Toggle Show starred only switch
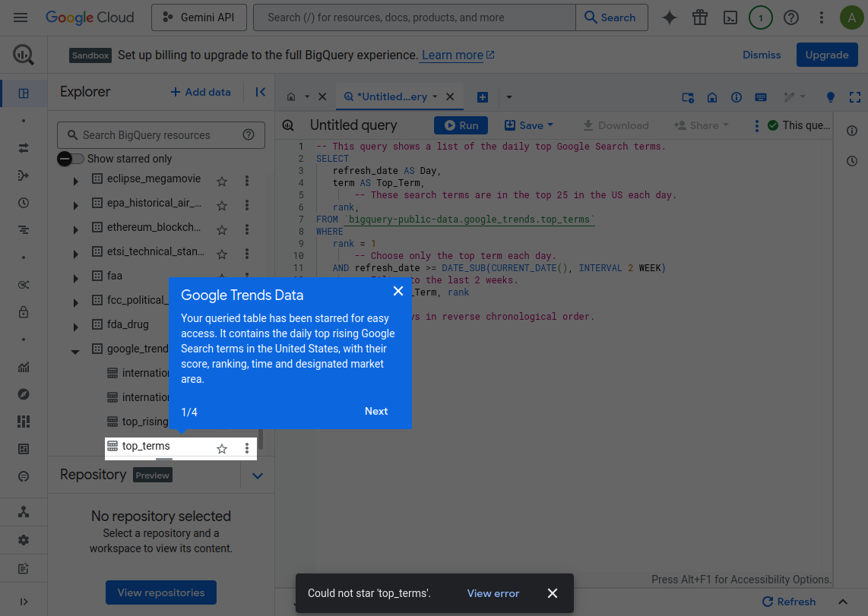 (x=71, y=159)
